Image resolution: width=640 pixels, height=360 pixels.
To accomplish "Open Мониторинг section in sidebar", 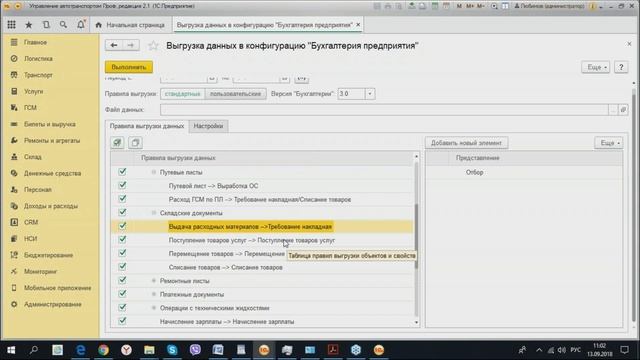I will [40, 271].
